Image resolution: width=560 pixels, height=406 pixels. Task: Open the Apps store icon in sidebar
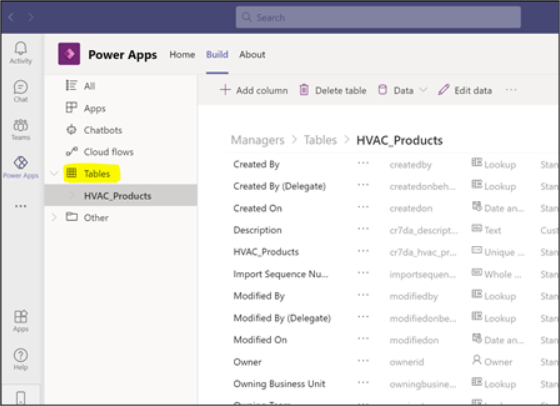click(20, 316)
